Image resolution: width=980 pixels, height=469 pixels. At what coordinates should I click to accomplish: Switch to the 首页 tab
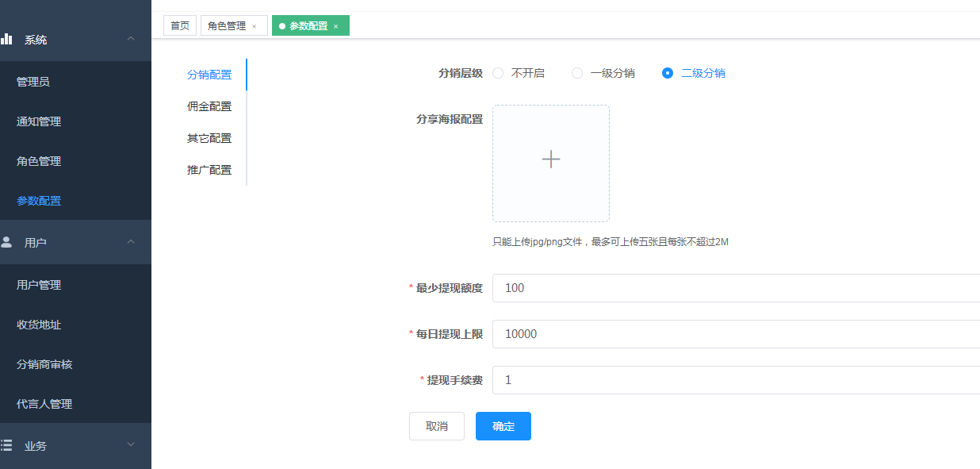[180, 26]
